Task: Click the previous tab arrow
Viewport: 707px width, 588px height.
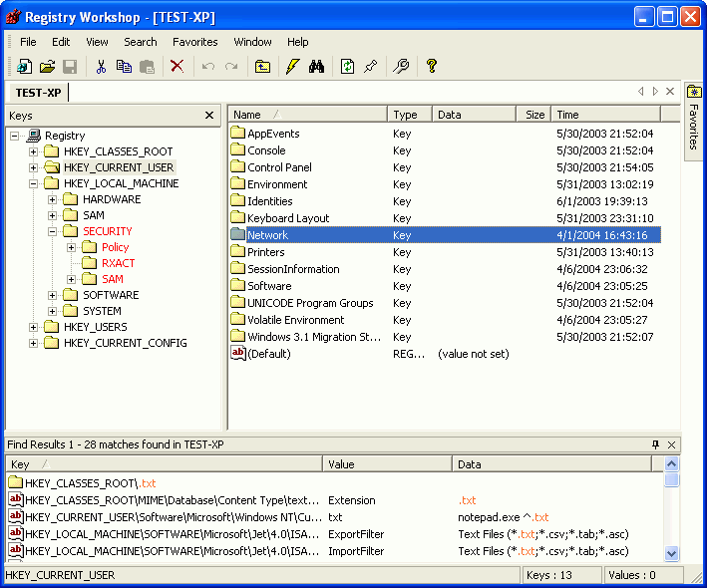Action: [x=641, y=92]
